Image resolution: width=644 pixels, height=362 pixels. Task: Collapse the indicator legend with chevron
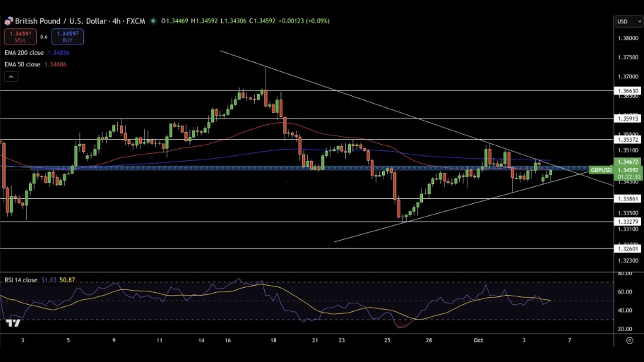point(12,76)
